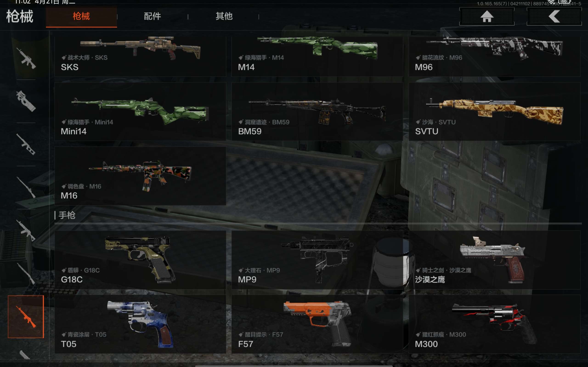Open the SVTU desert camo card
The height and width of the screenshot is (367, 588).
tap(494, 112)
